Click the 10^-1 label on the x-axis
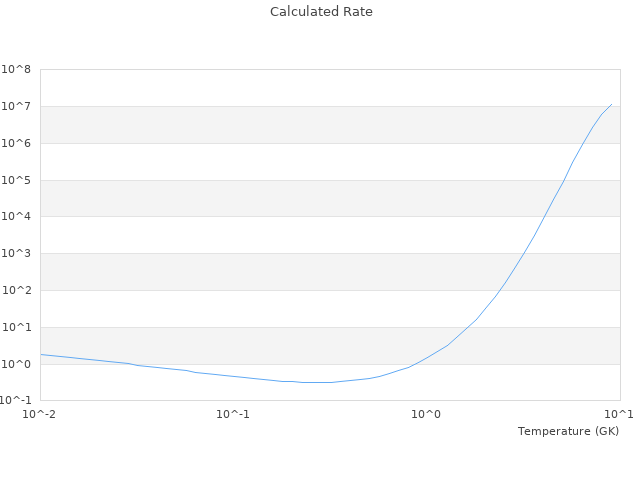 (233, 414)
